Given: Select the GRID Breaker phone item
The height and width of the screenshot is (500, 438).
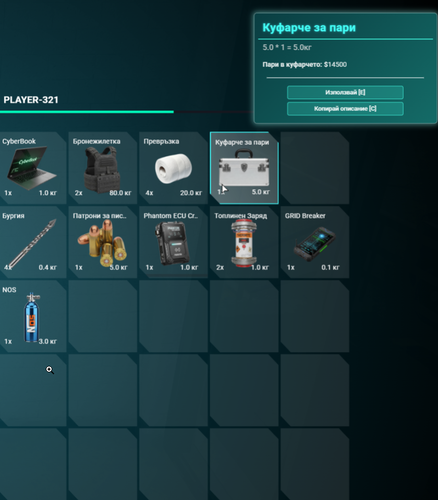Looking at the screenshot, I should pos(315,242).
